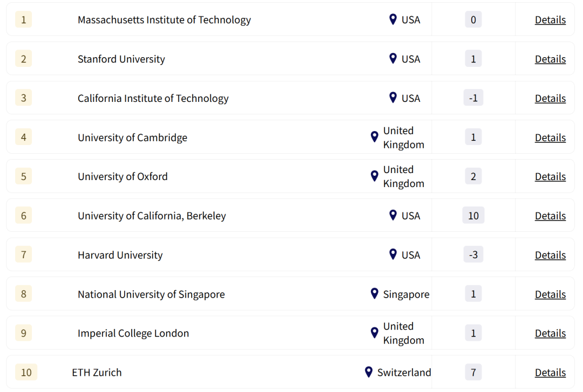Open Details for Massachusetts Institute of Technology
The image size is (583, 392).
[x=550, y=19]
